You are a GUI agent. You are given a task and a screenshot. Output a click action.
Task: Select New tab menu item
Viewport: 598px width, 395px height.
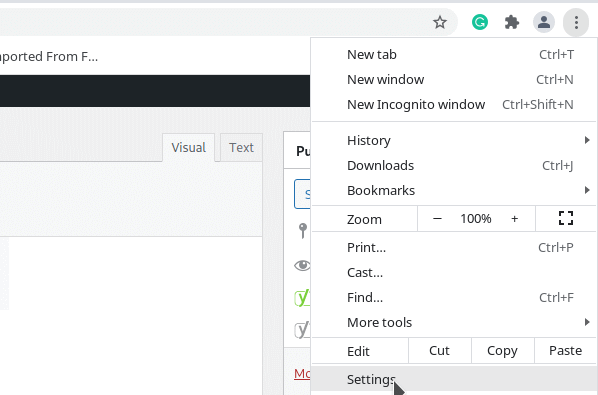(454, 55)
